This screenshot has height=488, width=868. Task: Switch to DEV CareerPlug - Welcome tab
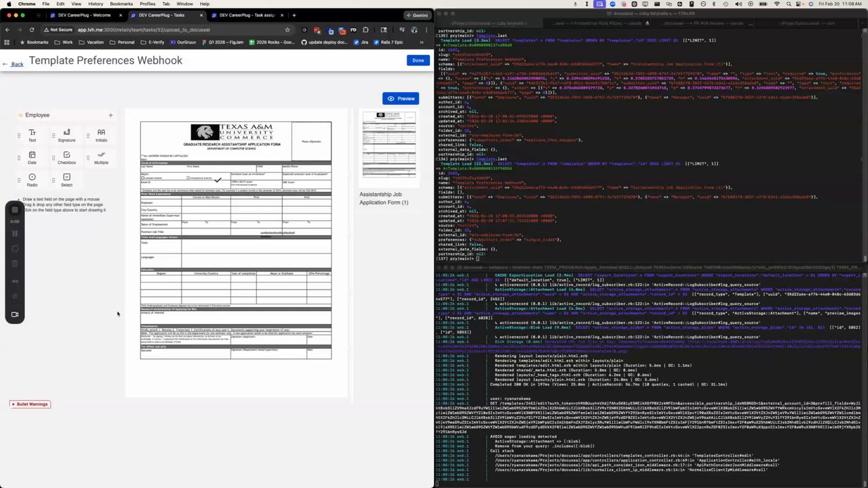tap(84, 15)
